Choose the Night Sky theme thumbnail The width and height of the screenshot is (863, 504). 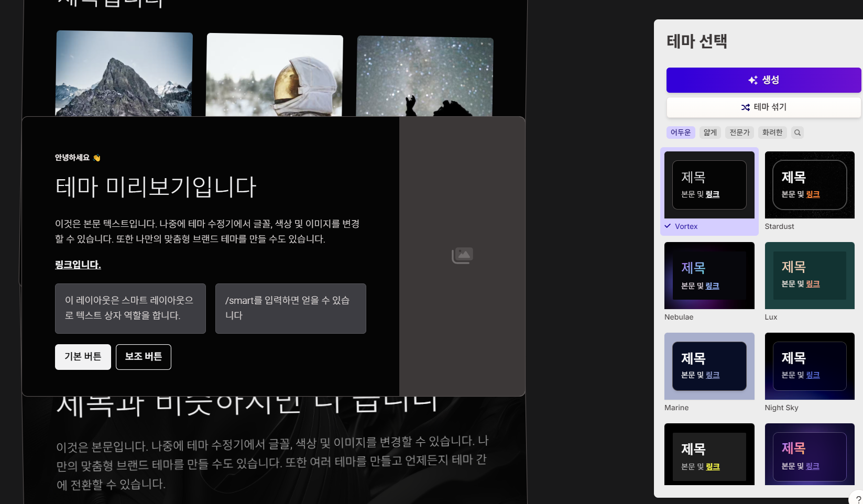click(810, 366)
